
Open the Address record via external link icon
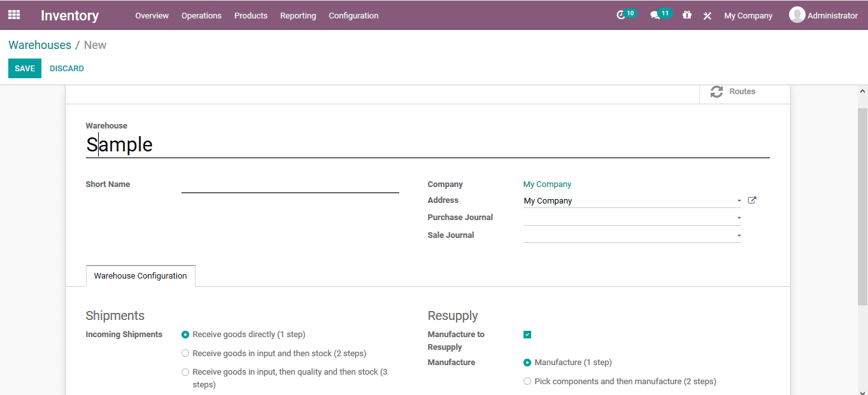tap(751, 200)
